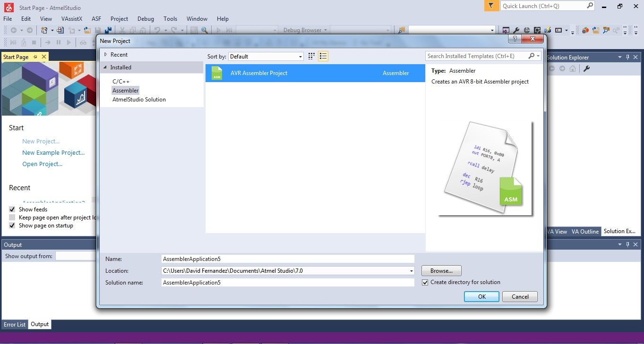644x344 pixels.
Task: Open the New Project toolbar icon
Action: click(x=44, y=30)
